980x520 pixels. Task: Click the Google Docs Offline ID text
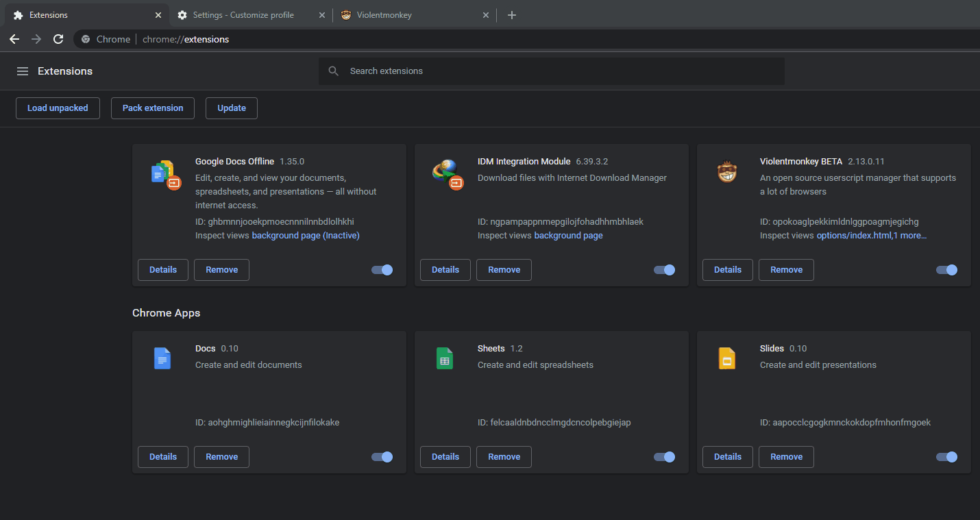click(x=275, y=222)
